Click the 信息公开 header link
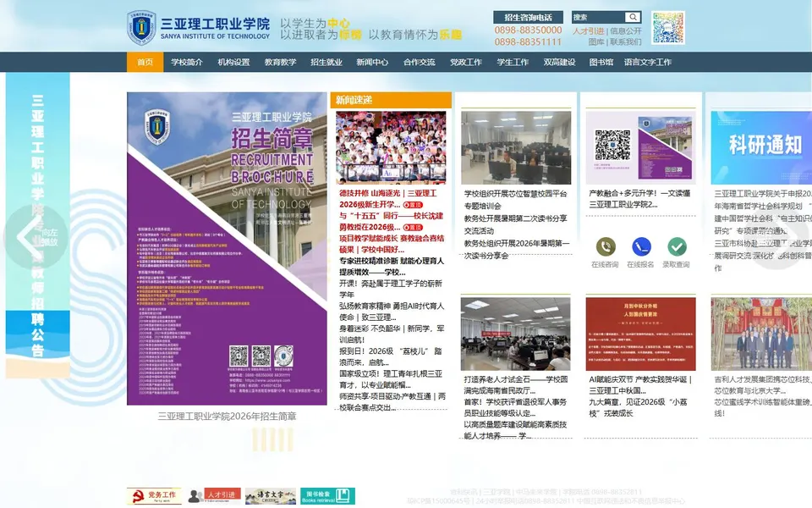This screenshot has height=508, width=812. (x=626, y=31)
